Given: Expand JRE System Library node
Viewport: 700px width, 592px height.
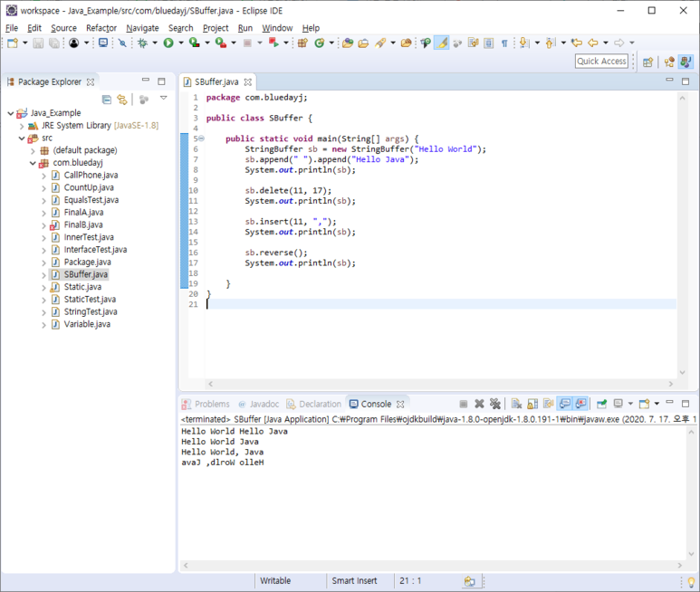Looking at the screenshot, I should [x=22, y=126].
